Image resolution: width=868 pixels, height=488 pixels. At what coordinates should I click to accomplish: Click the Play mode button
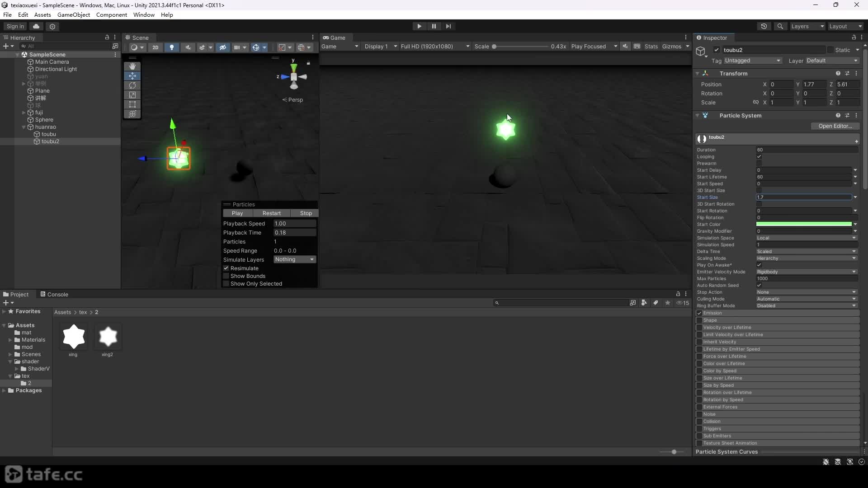click(419, 26)
